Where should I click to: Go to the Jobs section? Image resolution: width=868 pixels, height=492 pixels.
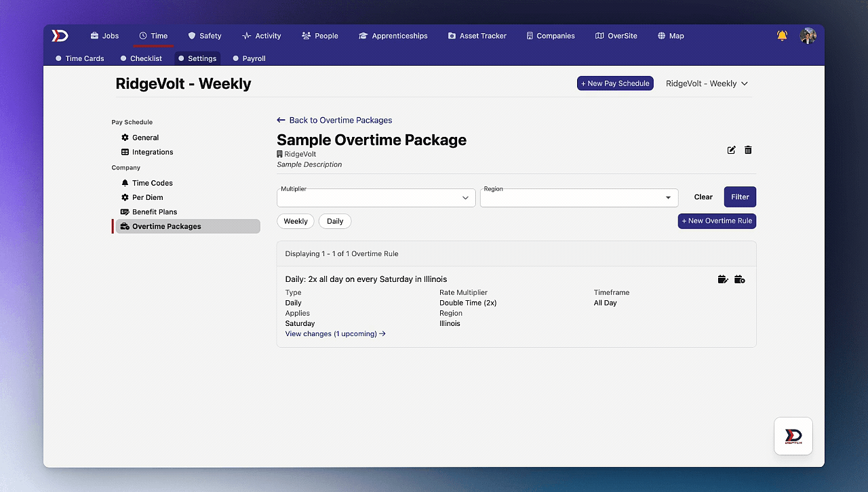pyautogui.click(x=104, y=36)
